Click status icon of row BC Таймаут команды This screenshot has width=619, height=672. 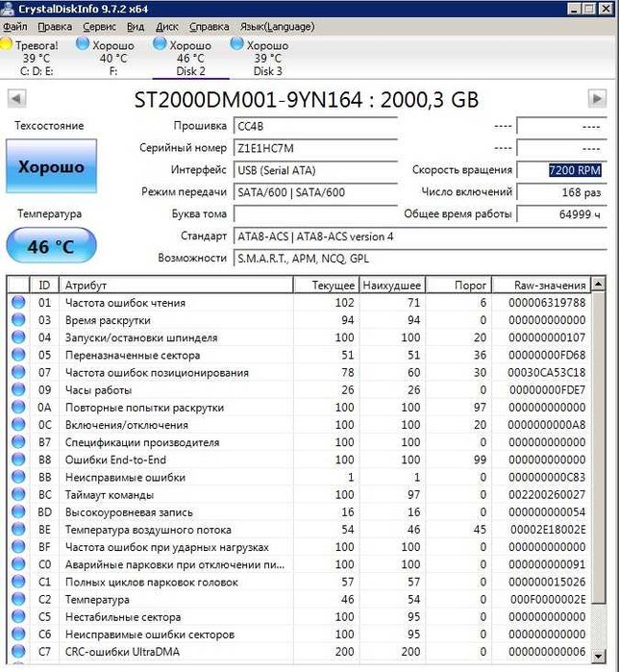[18, 494]
